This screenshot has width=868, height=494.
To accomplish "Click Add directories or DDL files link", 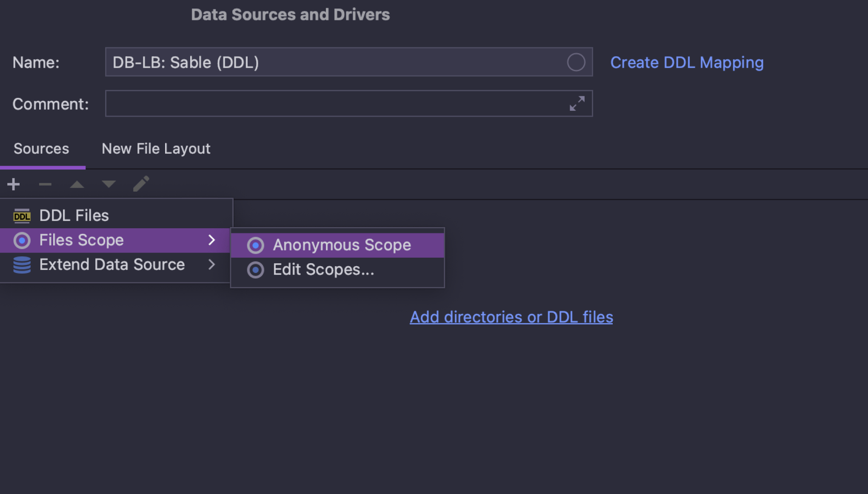I will coord(511,317).
